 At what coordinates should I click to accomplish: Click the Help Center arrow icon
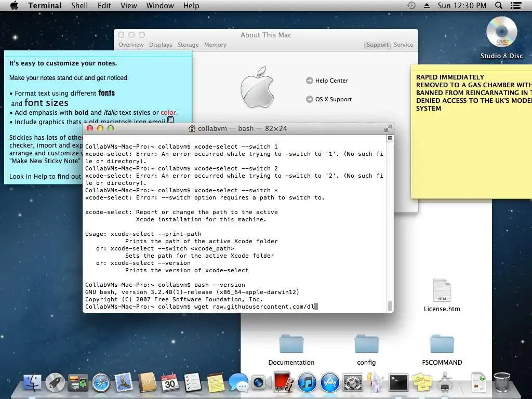click(x=310, y=81)
